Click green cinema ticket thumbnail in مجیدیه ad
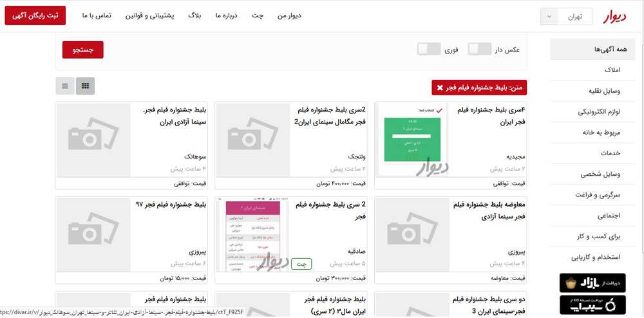The height and width of the screenshot is (318, 644). point(412,140)
